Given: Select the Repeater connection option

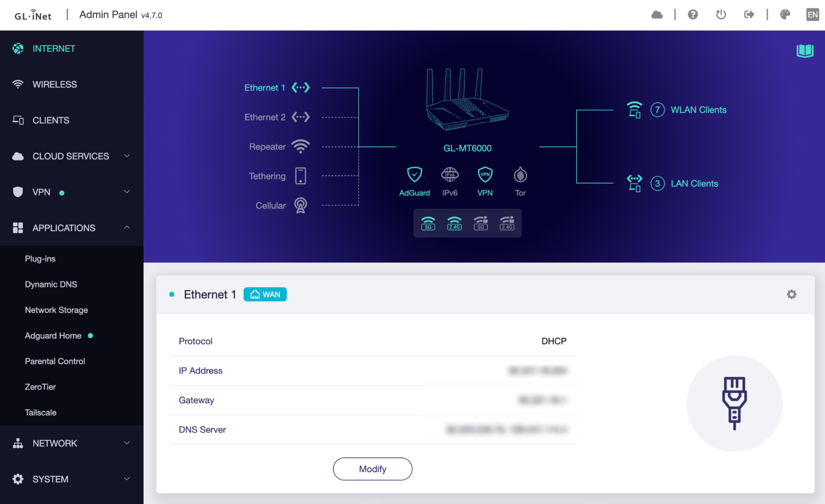Looking at the screenshot, I should point(278,147).
